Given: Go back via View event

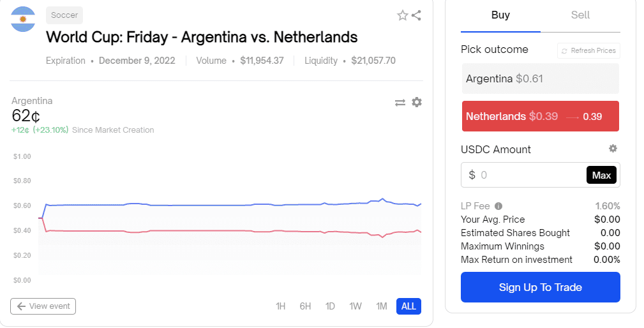Looking at the screenshot, I should (x=43, y=306).
